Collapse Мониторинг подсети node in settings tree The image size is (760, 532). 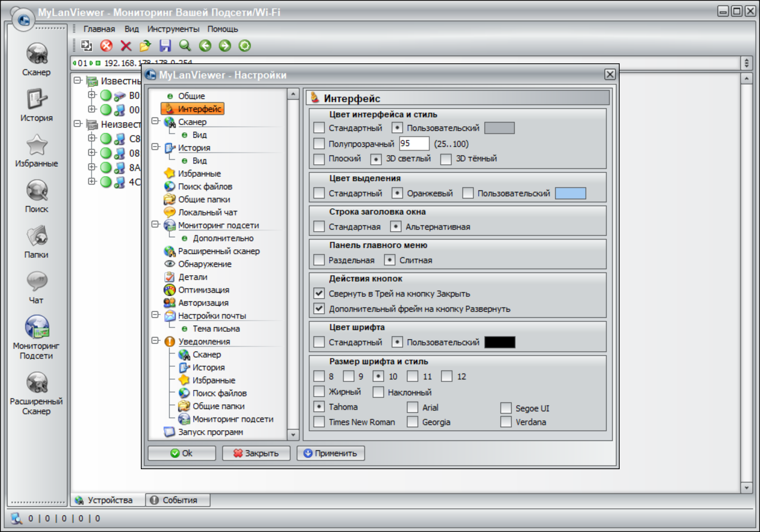point(156,224)
